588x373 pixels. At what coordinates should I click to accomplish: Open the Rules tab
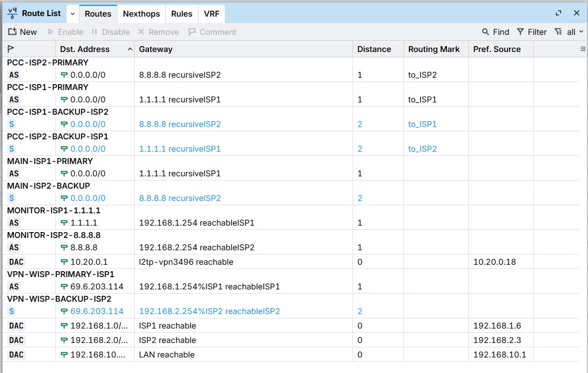point(181,14)
